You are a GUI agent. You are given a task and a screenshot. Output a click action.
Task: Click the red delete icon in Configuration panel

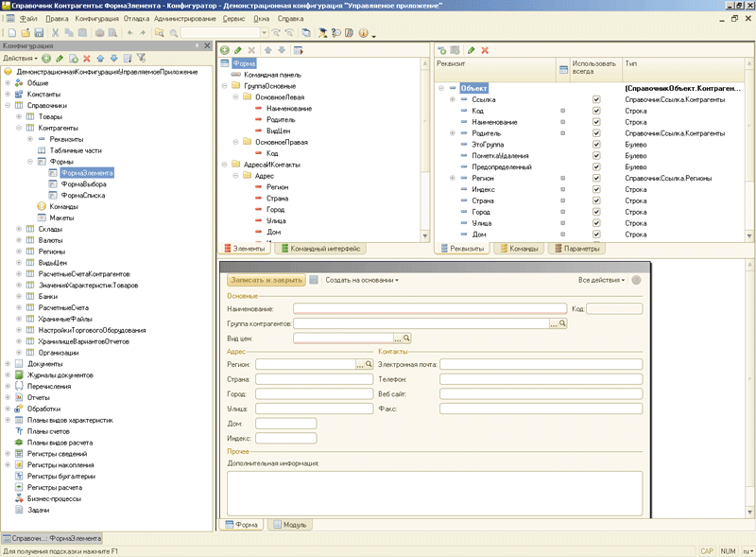86,58
